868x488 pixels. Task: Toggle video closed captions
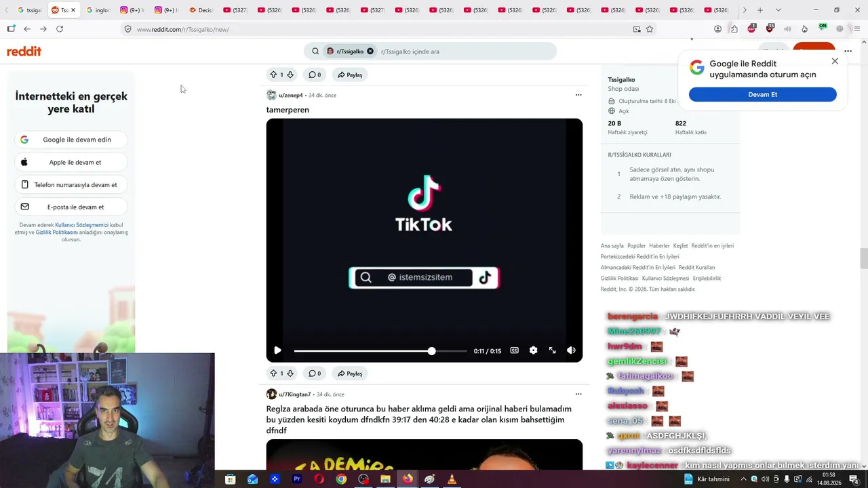point(514,350)
